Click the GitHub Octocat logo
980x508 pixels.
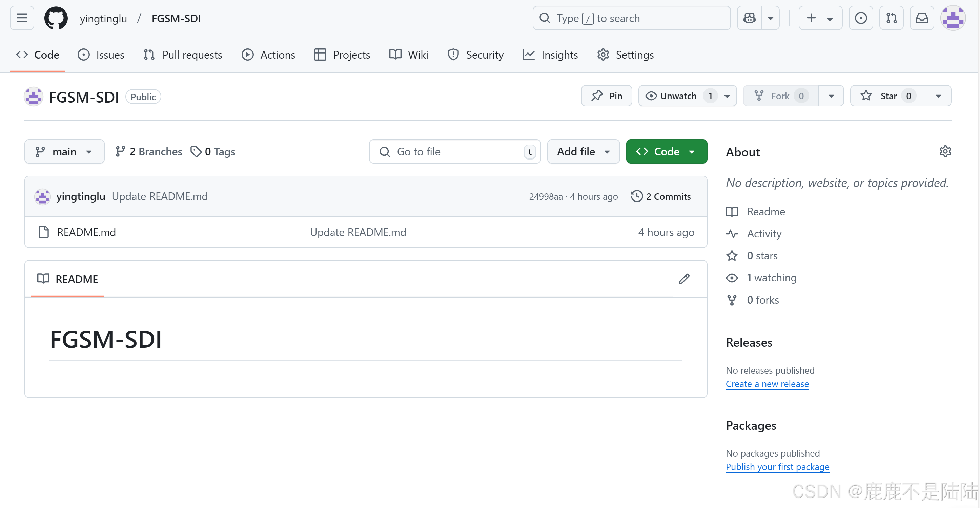coord(56,18)
